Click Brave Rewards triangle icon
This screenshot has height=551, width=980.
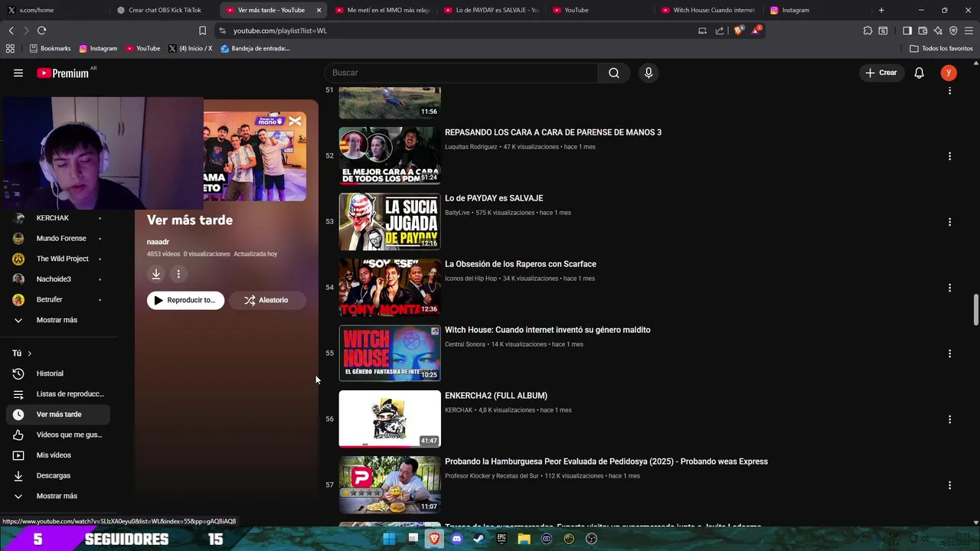click(756, 31)
